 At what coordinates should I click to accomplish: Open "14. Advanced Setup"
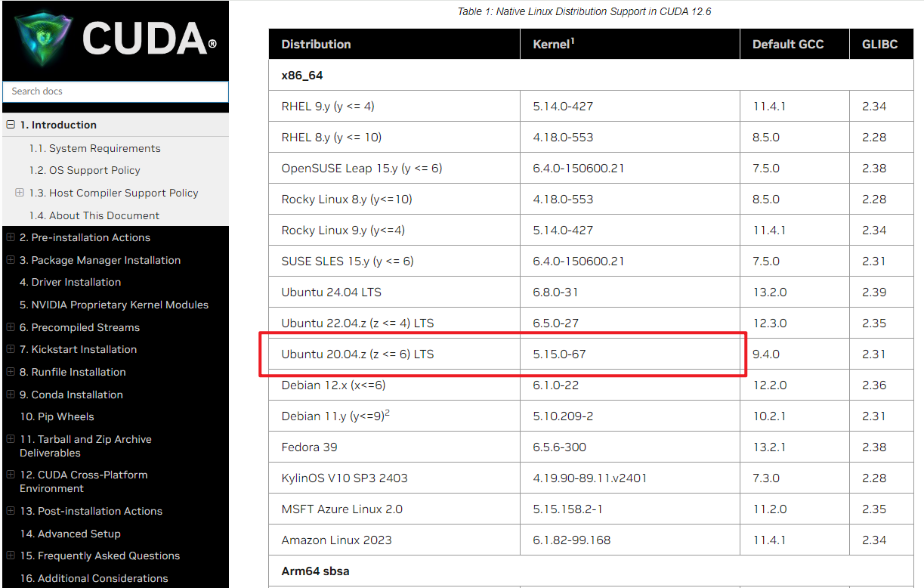pyautogui.click(x=70, y=533)
